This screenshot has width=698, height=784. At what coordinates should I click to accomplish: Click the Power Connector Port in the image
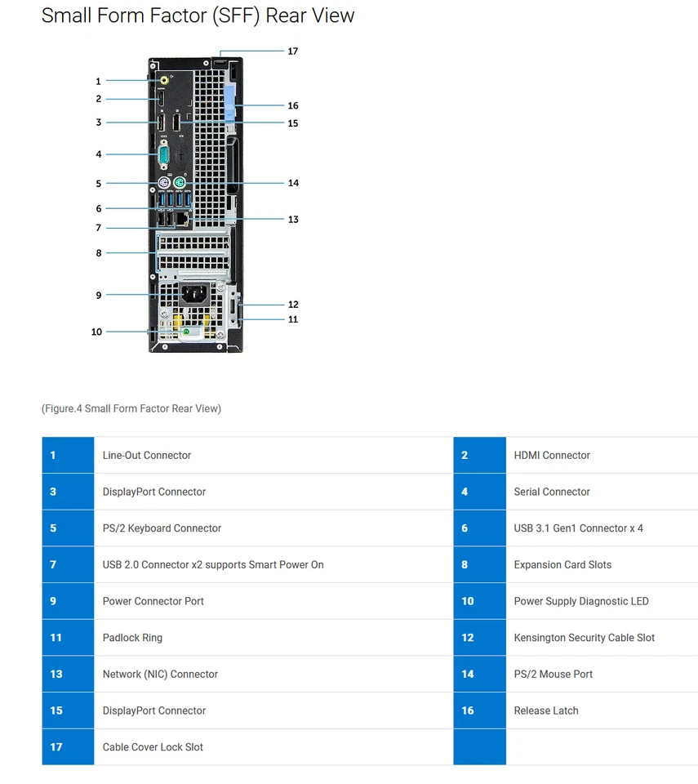[x=193, y=292]
